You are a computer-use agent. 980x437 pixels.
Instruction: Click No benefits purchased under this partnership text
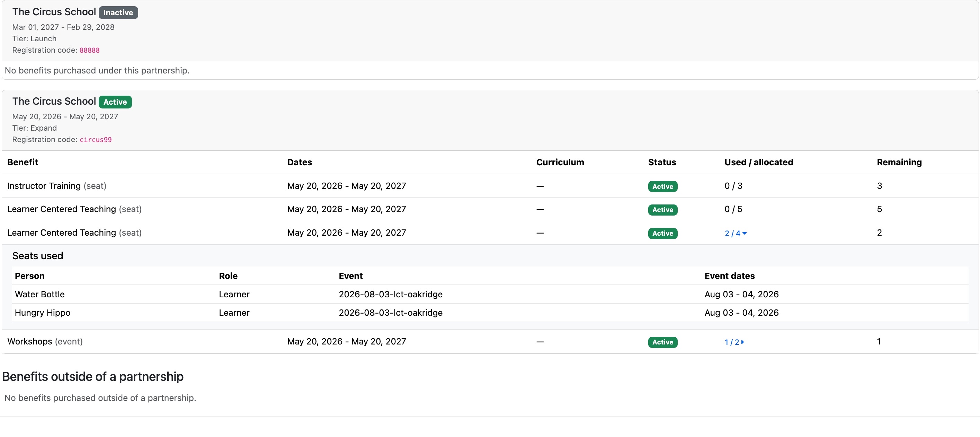tap(97, 70)
